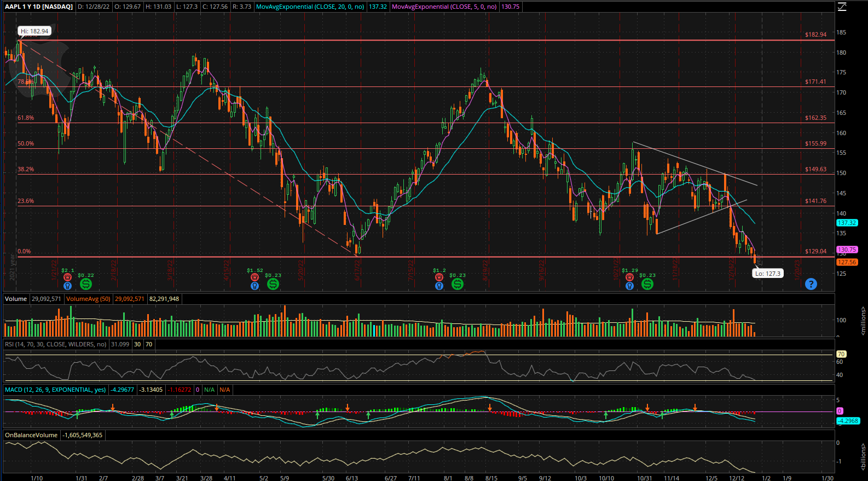This screenshot has height=481, width=868.
Task: Click the blue lightbulb icon below $1.29 earnings
Action: tap(629, 285)
